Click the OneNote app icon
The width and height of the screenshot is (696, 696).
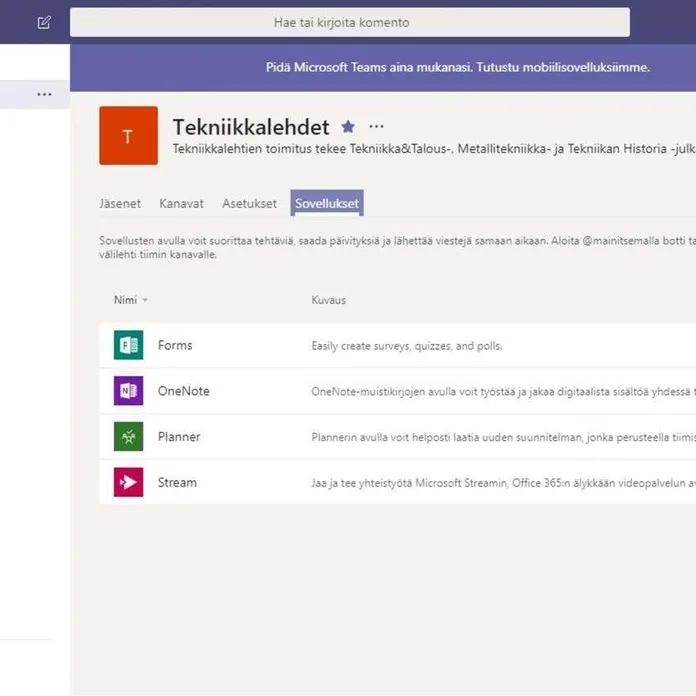128,391
